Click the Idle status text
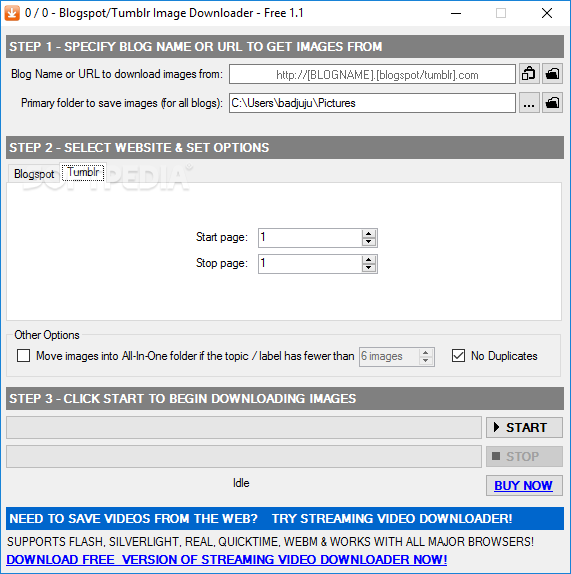This screenshot has height=574, width=571. pyautogui.click(x=241, y=483)
